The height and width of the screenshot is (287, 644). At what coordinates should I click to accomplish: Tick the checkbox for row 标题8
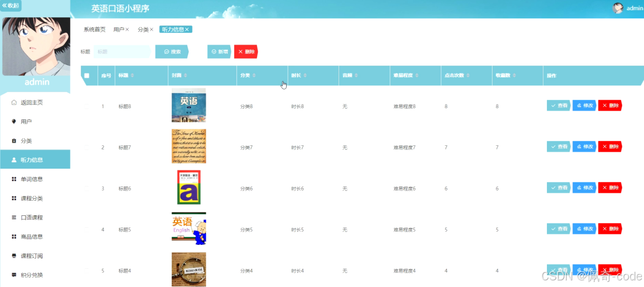tap(87, 106)
